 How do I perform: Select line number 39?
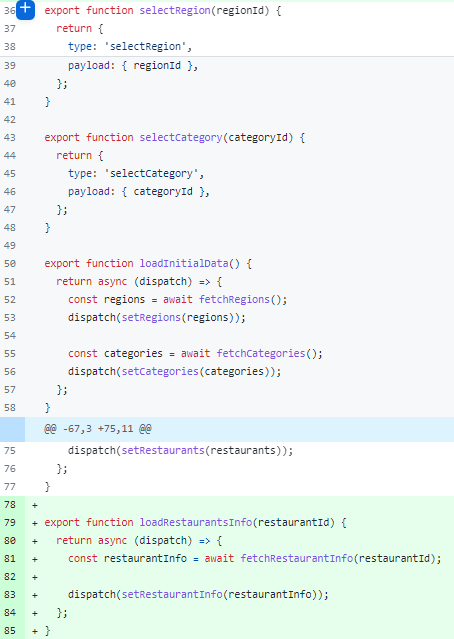coord(10,66)
